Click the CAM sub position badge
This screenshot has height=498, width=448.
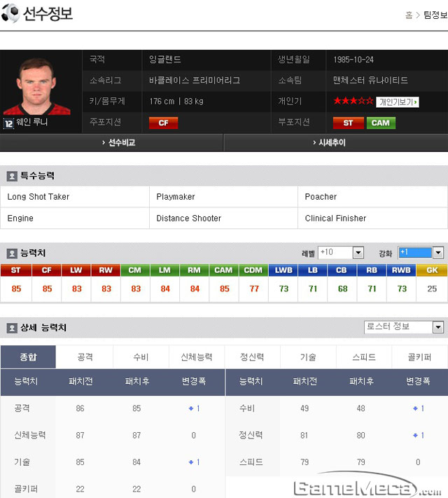[x=381, y=123]
